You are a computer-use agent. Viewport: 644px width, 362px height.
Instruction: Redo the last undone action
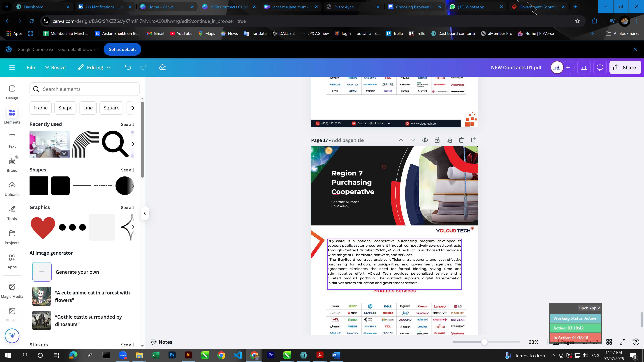coord(143,67)
